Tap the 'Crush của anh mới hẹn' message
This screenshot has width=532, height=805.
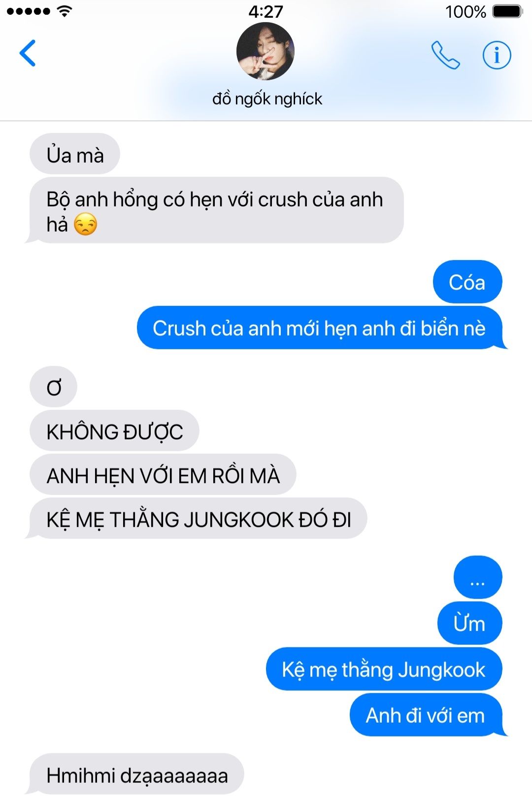click(320, 328)
